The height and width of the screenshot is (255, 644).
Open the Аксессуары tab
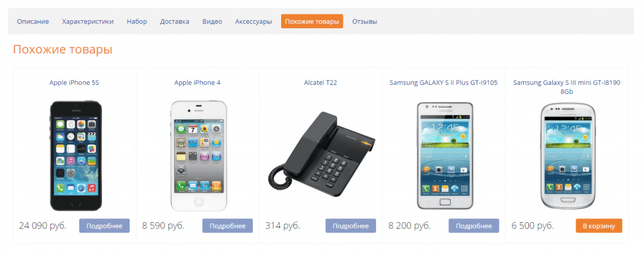(x=253, y=21)
